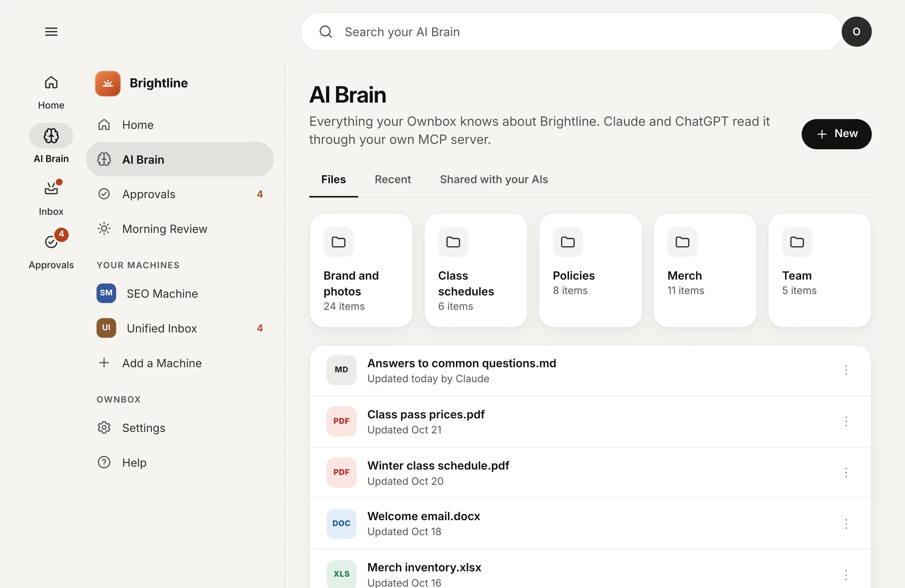Image resolution: width=905 pixels, height=588 pixels.
Task: Click the UI badge for Unified Inbox
Action: pyautogui.click(x=106, y=328)
